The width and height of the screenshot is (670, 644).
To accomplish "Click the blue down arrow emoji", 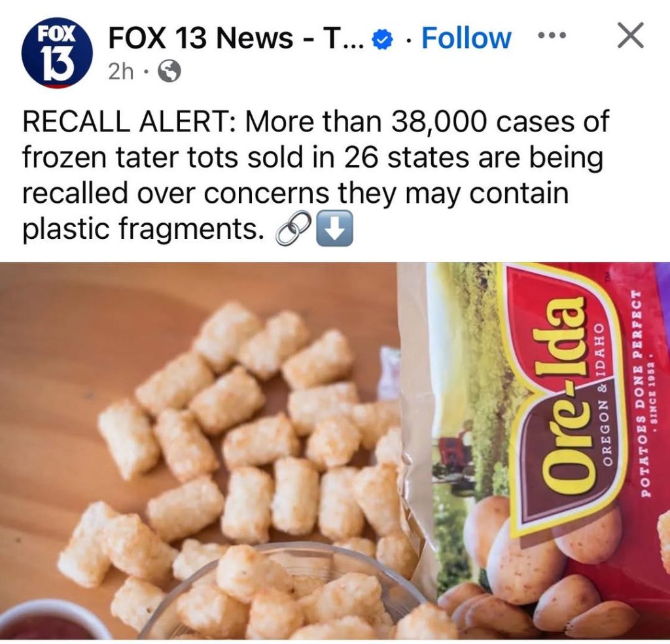I will coord(334,228).
